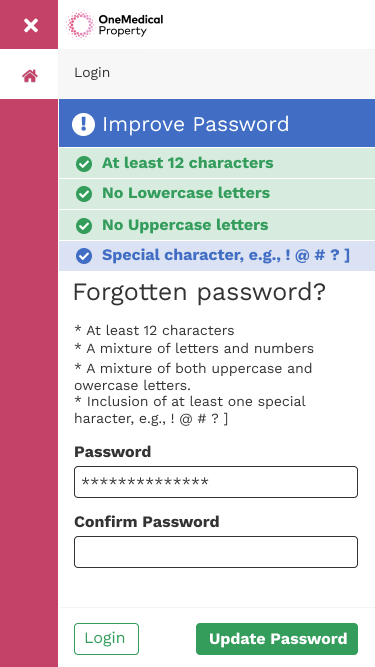Viewport: 375px width, 667px height.
Task: Click the exclamation icon beside Improve Password
Action: click(x=83, y=124)
